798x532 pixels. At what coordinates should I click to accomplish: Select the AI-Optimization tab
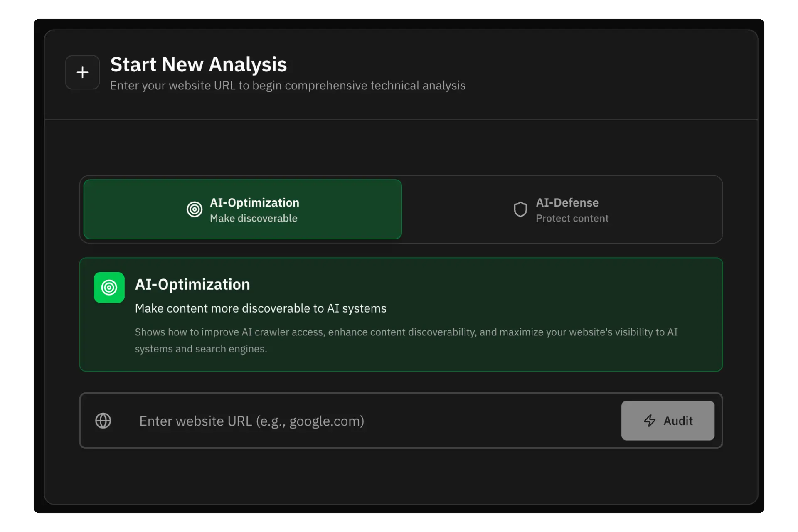(x=242, y=209)
